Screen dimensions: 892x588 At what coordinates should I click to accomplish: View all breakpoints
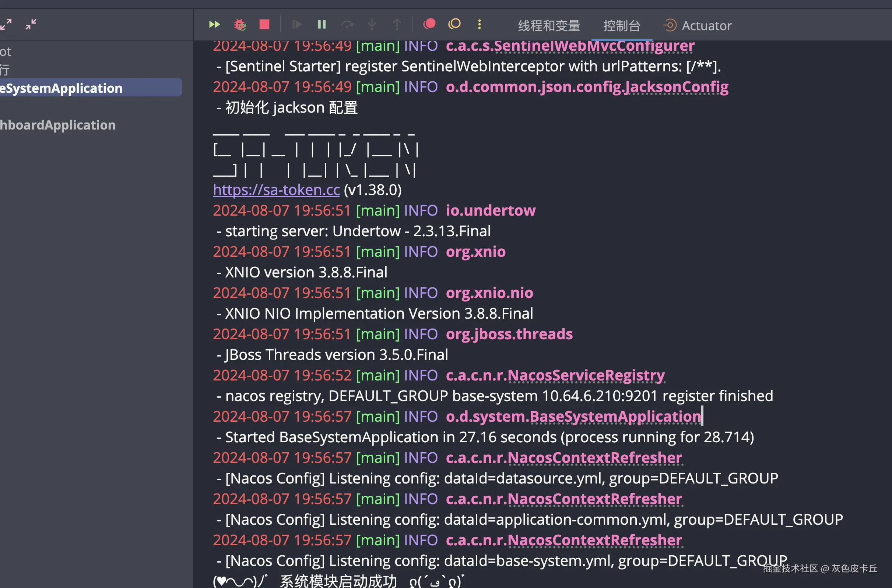coord(429,24)
